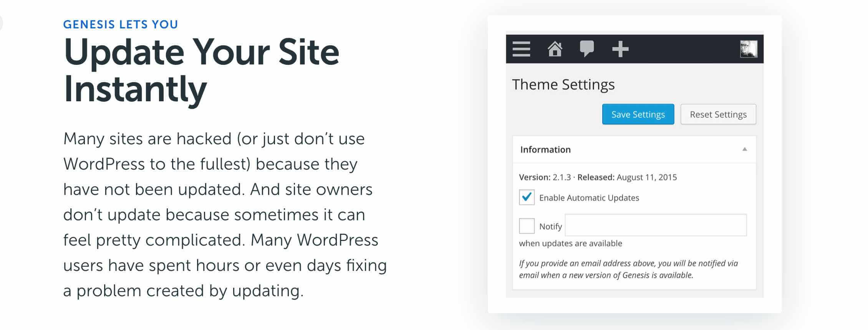Click the Save Settings button

coord(638,114)
